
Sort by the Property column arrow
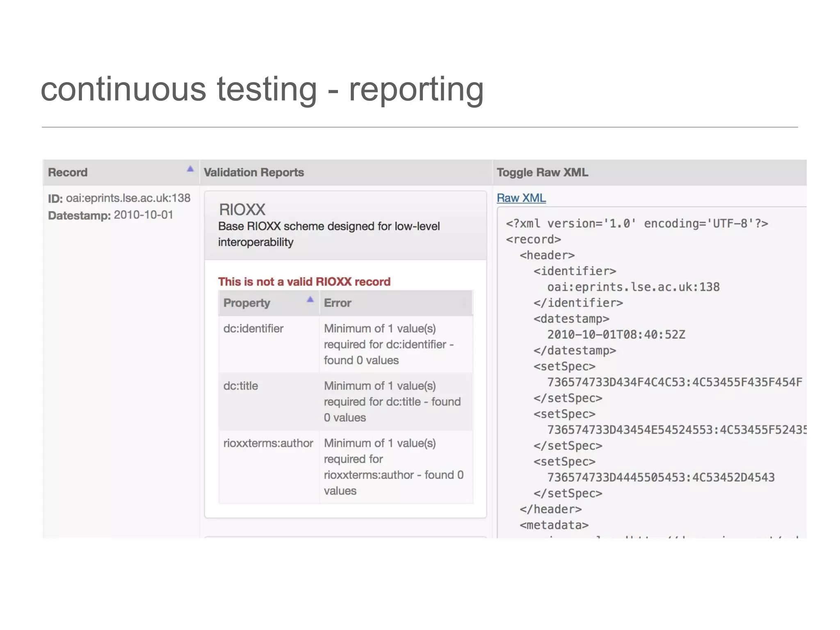(x=310, y=299)
